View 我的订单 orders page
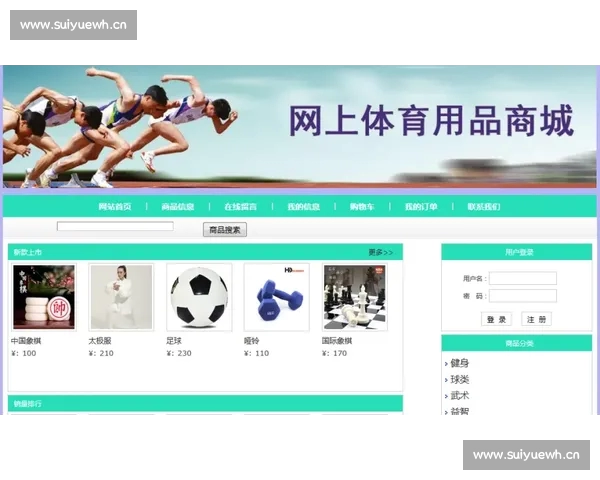 (x=421, y=207)
